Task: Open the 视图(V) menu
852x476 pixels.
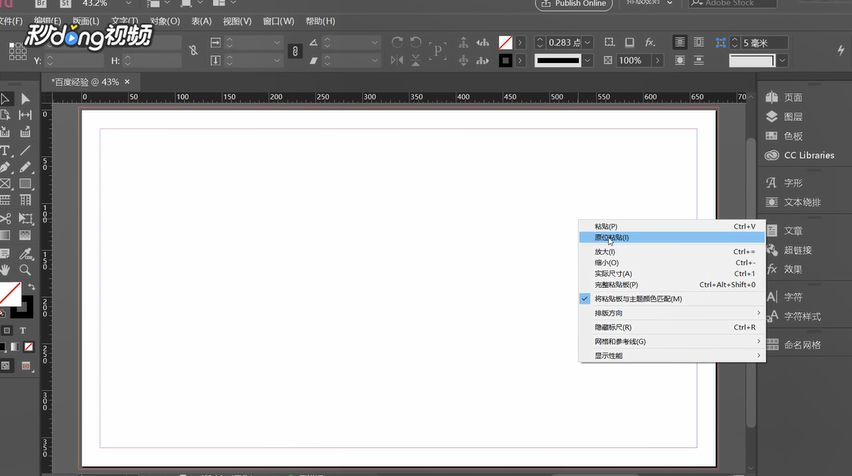Action: [x=237, y=21]
